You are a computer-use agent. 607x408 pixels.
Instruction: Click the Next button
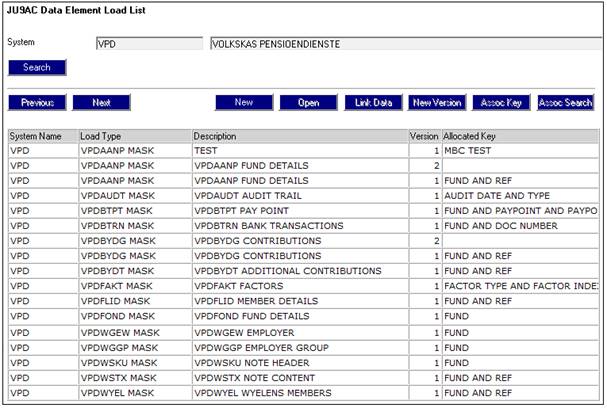click(x=101, y=103)
